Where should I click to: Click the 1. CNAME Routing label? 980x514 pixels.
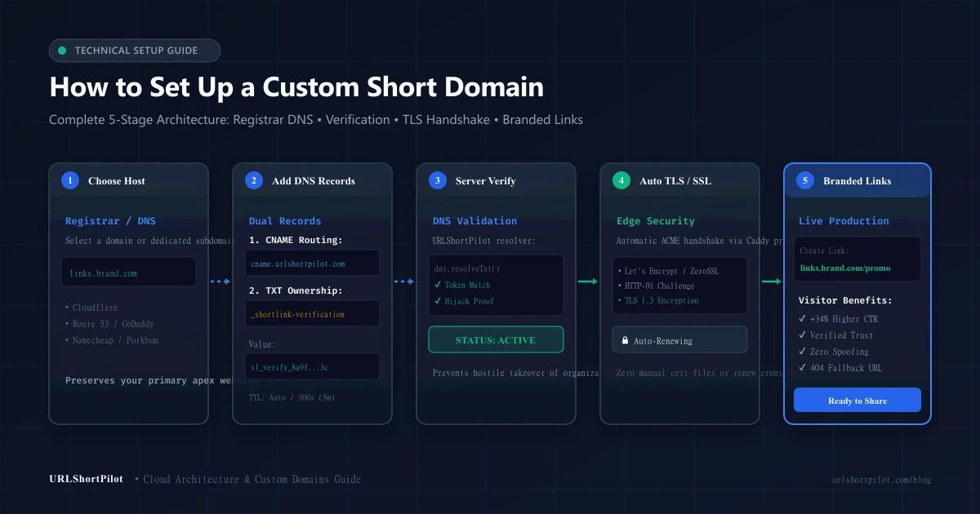point(296,240)
